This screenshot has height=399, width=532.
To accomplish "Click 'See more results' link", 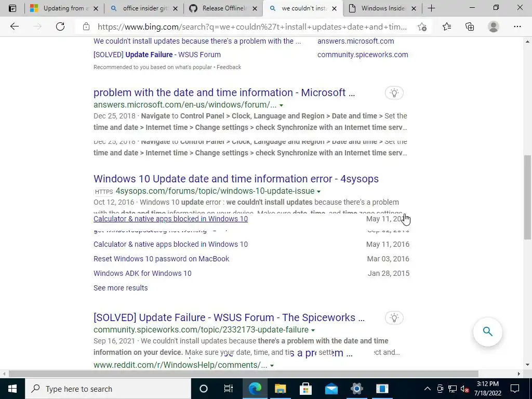I will pos(121,288).
